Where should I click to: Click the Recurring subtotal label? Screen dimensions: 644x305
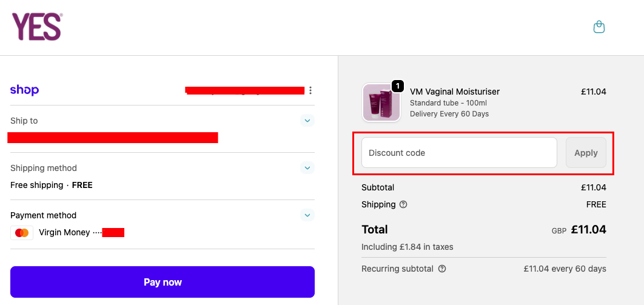[x=397, y=269]
